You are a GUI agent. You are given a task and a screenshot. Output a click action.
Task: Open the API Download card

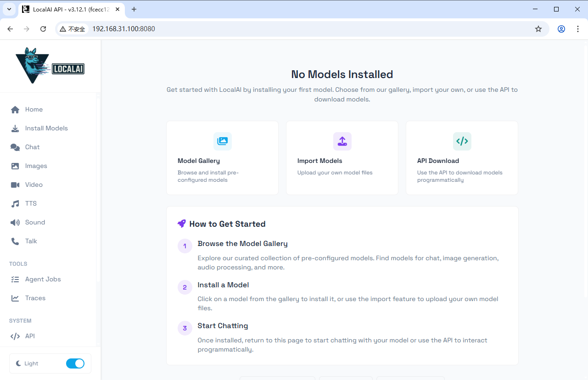point(462,158)
